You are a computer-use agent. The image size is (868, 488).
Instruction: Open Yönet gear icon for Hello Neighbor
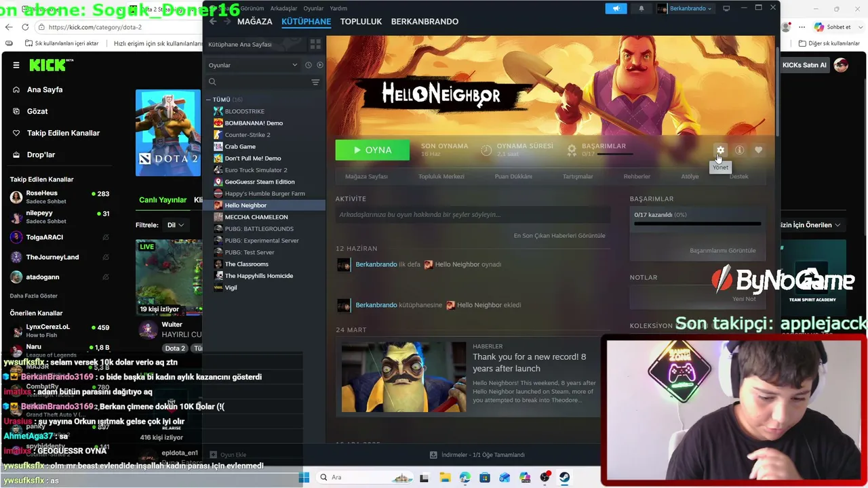tap(720, 150)
